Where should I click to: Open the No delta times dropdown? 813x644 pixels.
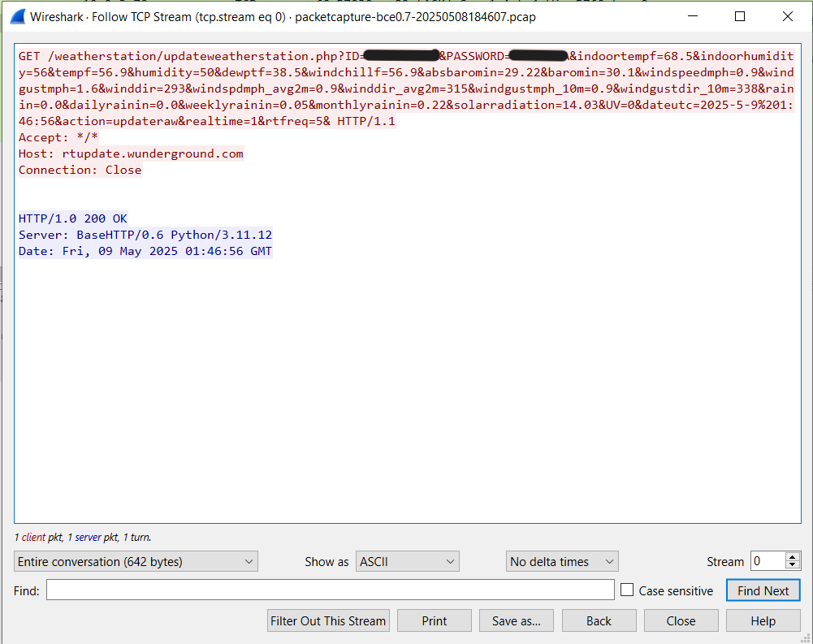(562, 561)
